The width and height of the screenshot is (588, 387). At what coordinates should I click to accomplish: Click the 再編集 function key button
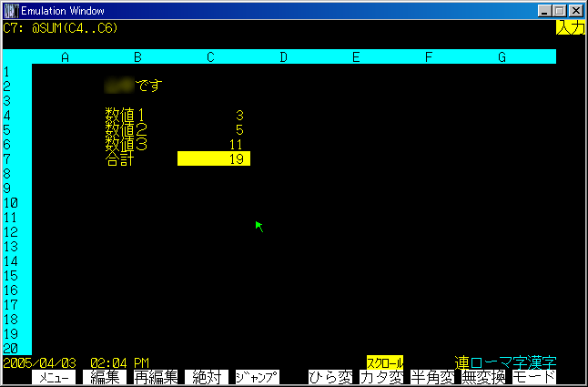156,377
